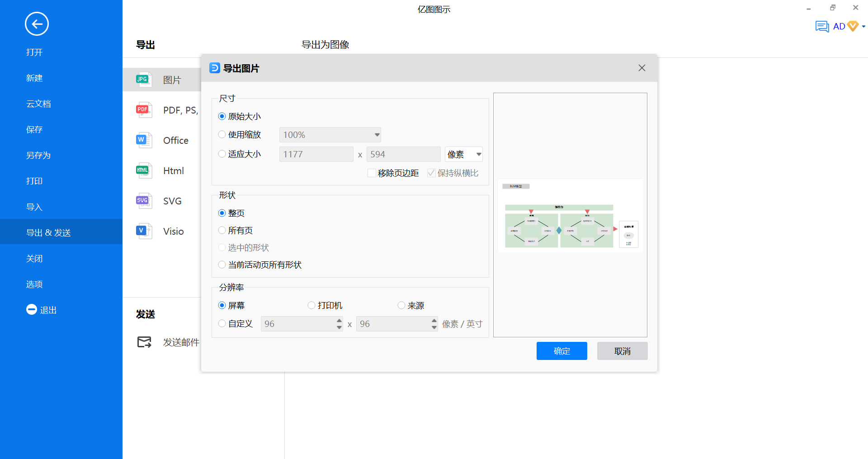The image size is (868, 459).
Task: Click the 发送邮件 option label
Action: [x=181, y=342]
